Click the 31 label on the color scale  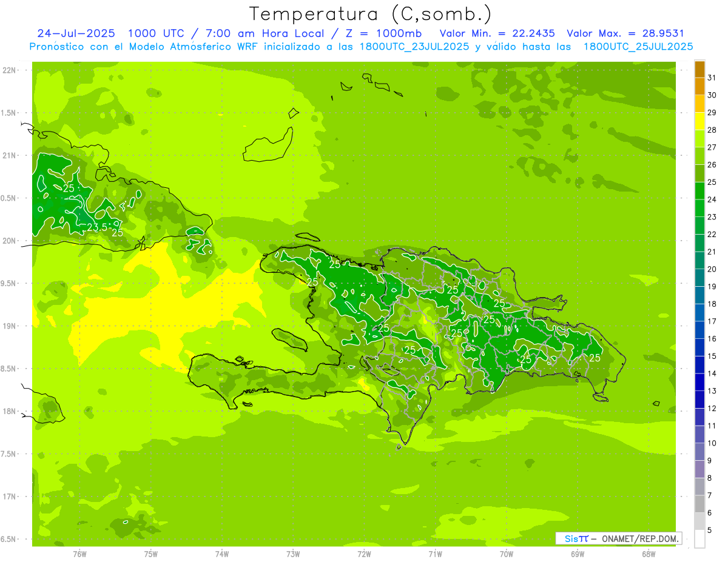[x=712, y=78]
